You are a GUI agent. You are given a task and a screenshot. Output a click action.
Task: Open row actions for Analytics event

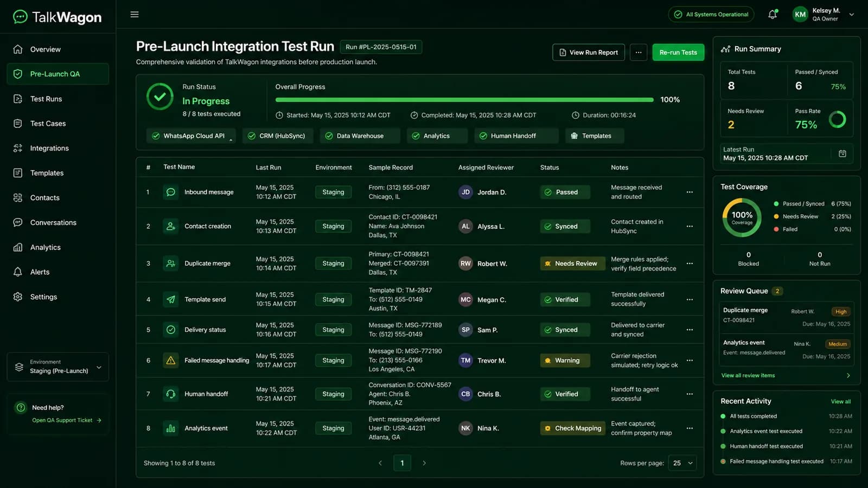click(x=690, y=428)
